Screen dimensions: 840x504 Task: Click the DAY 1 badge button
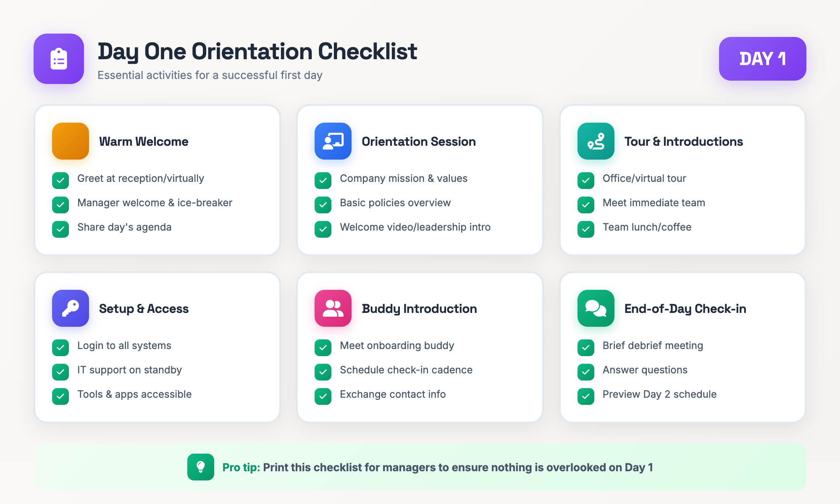(763, 59)
